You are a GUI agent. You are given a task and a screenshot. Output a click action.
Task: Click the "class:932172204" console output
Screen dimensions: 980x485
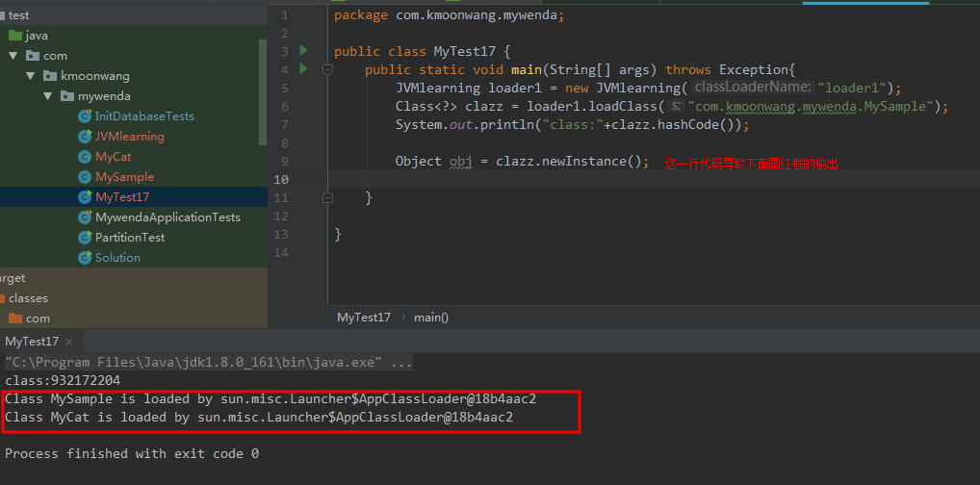(x=63, y=381)
